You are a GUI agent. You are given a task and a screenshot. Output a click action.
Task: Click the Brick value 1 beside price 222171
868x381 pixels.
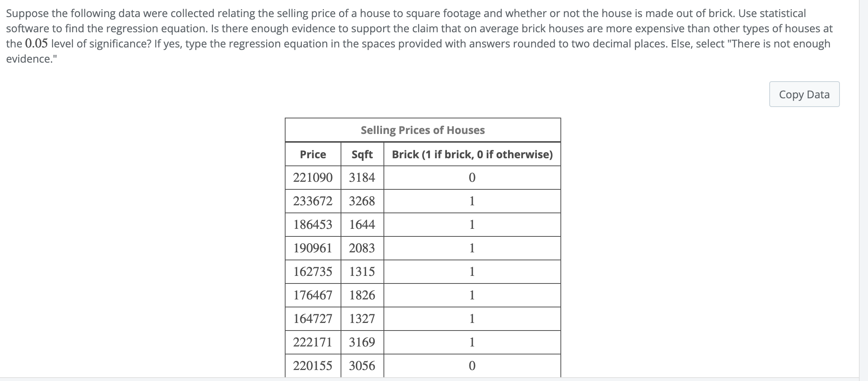[472, 342]
